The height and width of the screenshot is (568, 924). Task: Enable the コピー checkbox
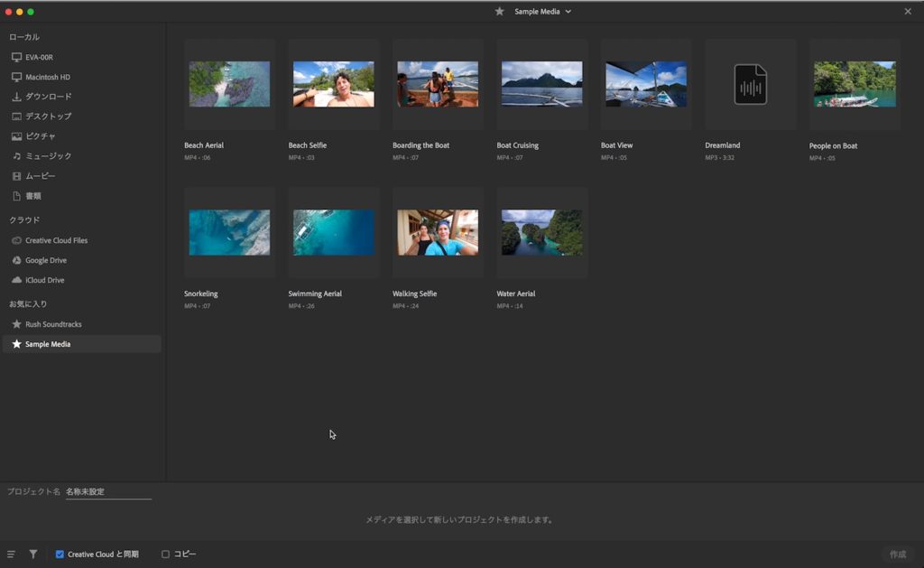point(165,554)
